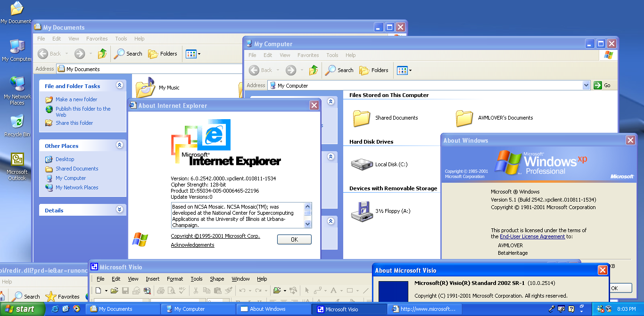The image size is (644, 316).
Task: Open Tools menu in My Computer
Action: [x=332, y=55]
